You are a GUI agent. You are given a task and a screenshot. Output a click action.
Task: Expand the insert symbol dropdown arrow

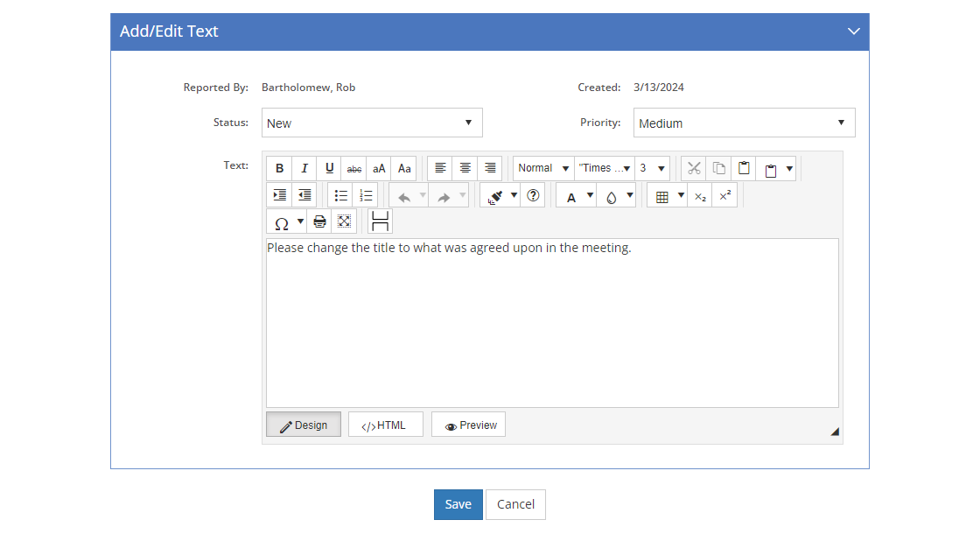pyautogui.click(x=301, y=221)
